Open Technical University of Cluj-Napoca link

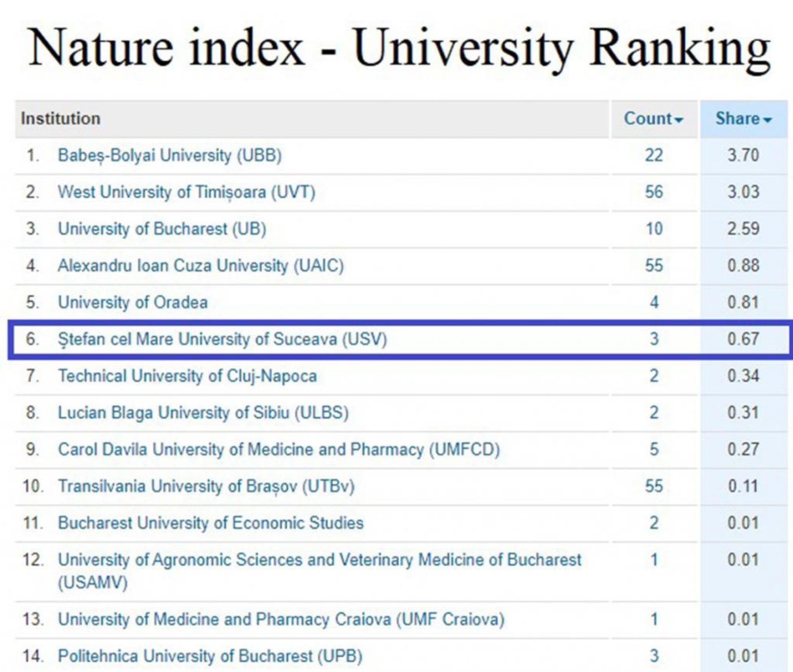pos(187,376)
